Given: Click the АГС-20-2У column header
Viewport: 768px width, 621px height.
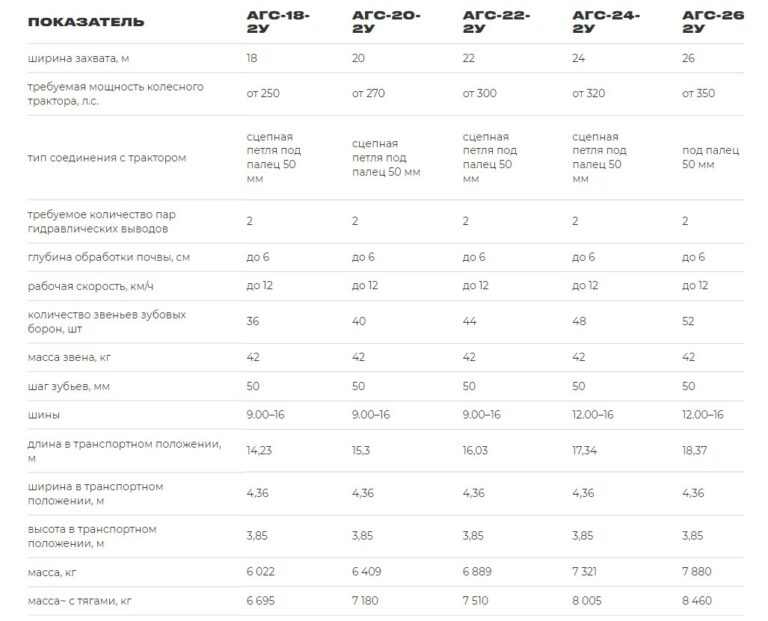Looking at the screenshot, I should pos(384,22).
